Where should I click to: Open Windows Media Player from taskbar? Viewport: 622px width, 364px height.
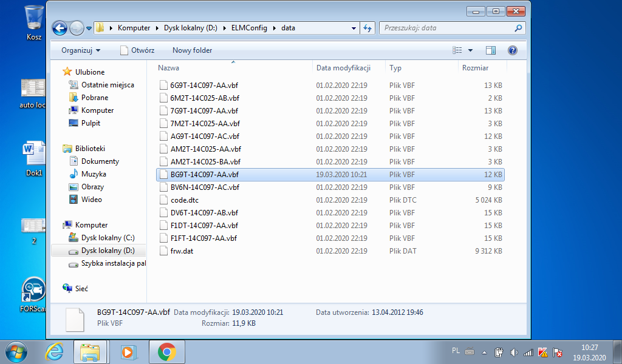pos(128,352)
